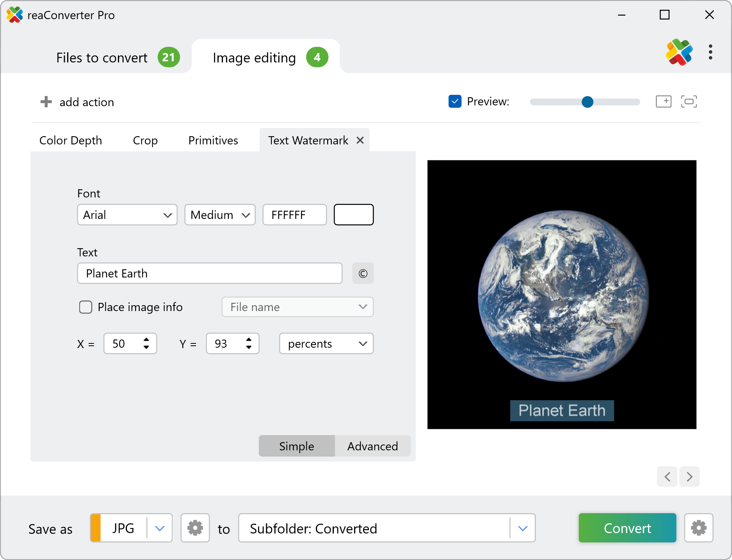Image resolution: width=732 pixels, height=560 pixels.
Task: Disable the Preview checkbox
Action: [x=455, y=101]
